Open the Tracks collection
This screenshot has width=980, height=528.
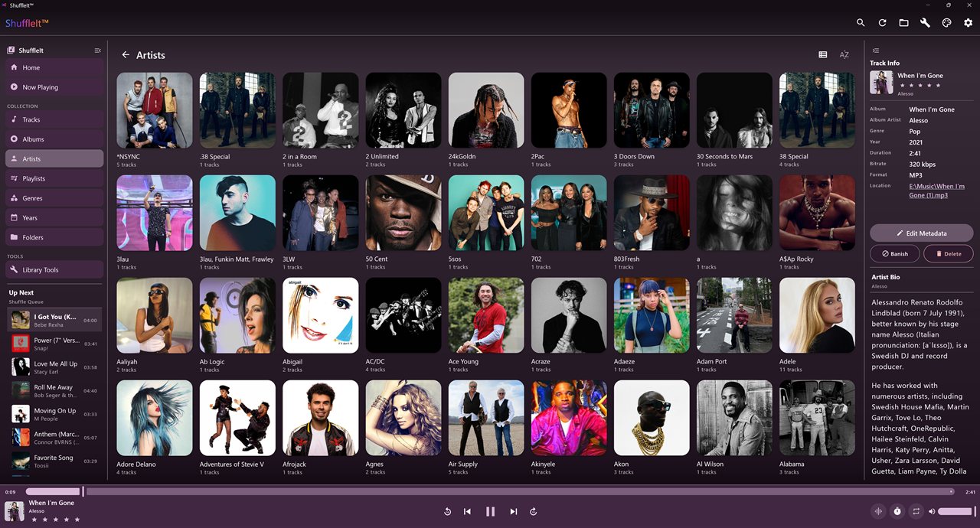tap(54, 119)
